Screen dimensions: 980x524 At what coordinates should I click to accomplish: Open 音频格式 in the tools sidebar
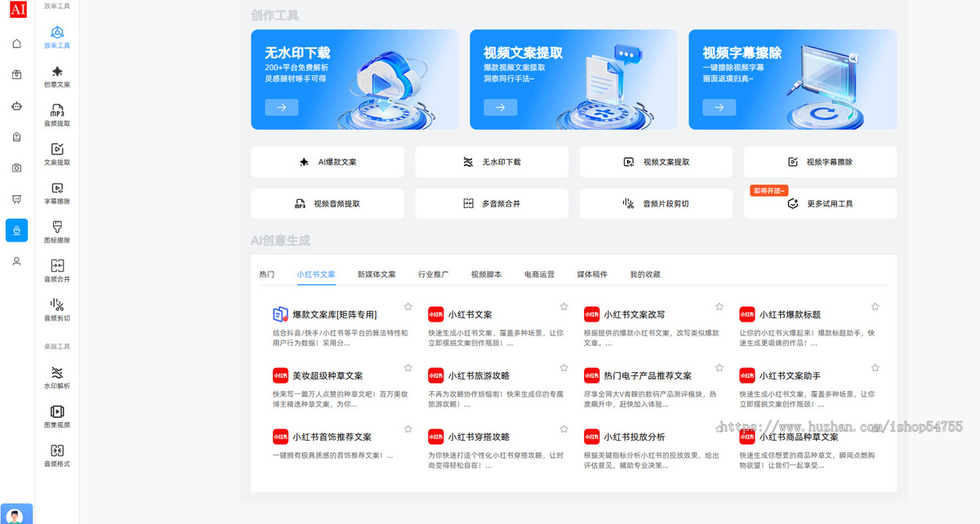pos(57,455)
